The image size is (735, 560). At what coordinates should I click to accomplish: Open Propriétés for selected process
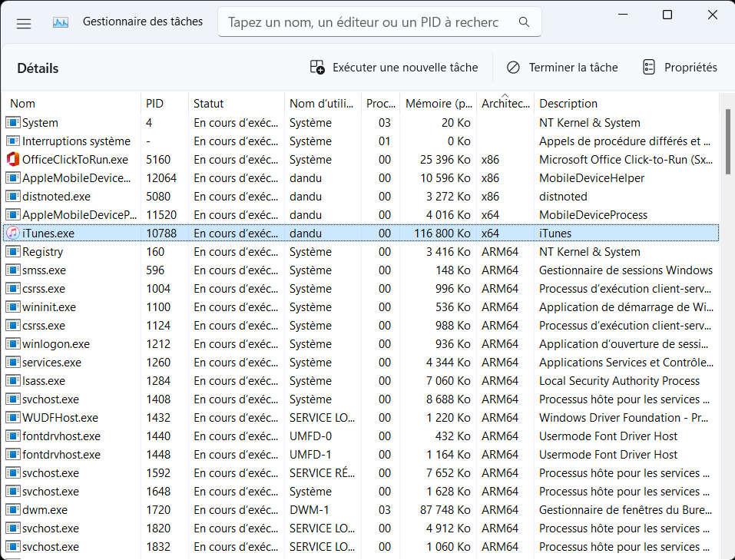(680, 68)
